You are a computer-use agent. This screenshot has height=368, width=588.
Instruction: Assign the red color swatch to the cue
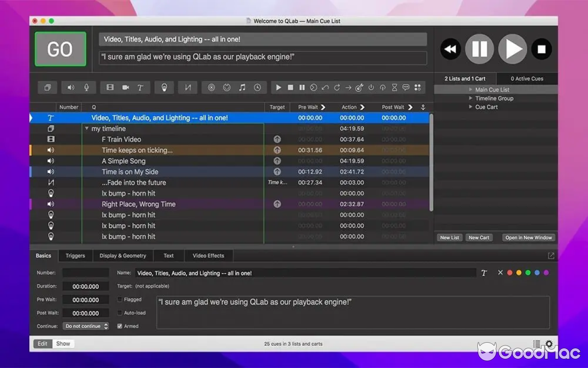[509, 272]
